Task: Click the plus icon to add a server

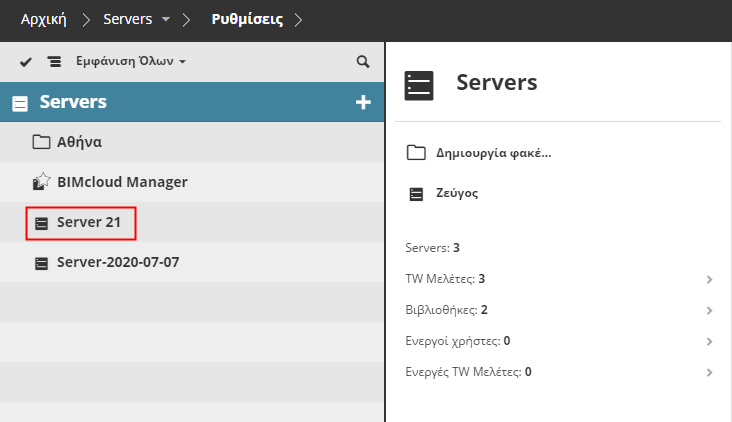Action: [x=363, y=102]
